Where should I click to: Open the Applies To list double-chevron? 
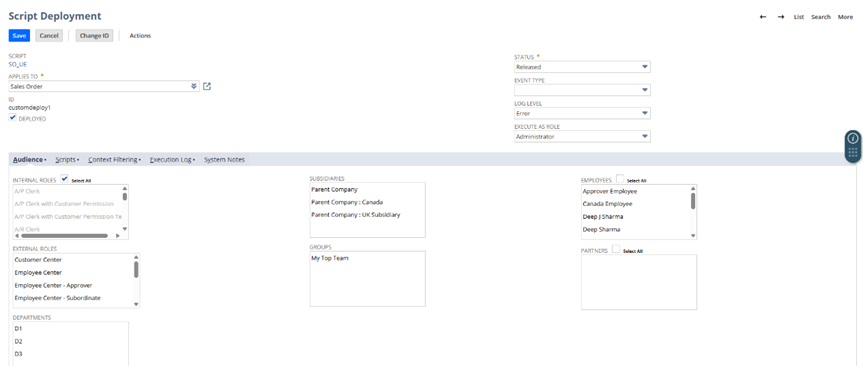(x=194, y=86)
